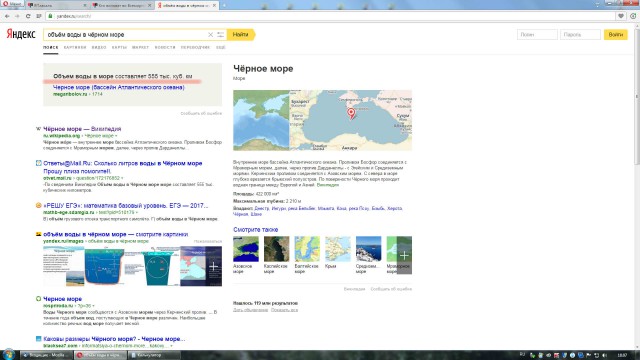
Task: Select the Видео search category
Action: tap(99, 47)
